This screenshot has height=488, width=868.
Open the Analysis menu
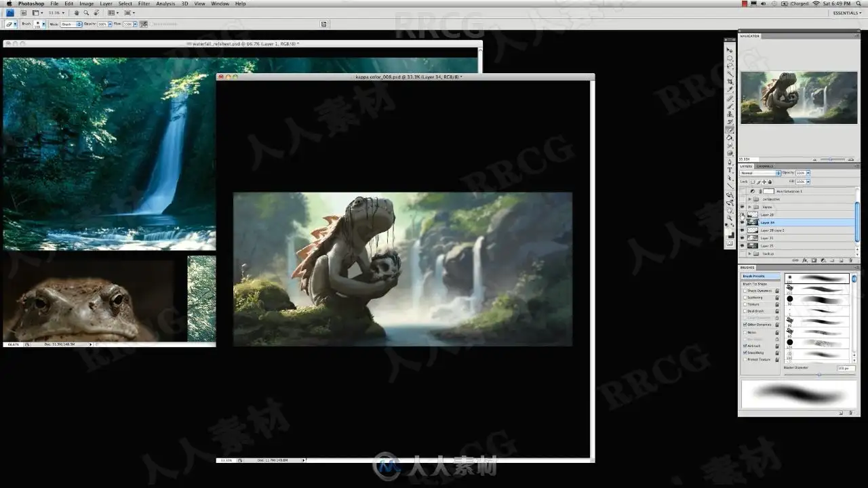[165, 3]
